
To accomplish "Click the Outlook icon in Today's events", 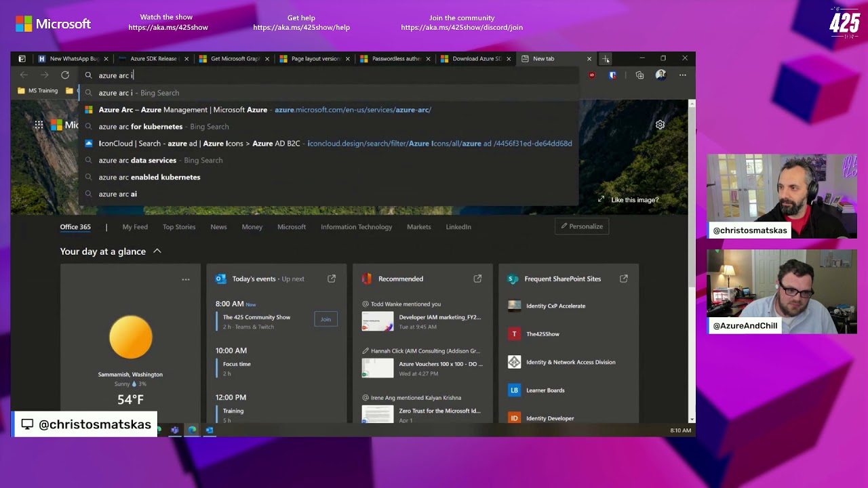I will click(x=220, y=279).
